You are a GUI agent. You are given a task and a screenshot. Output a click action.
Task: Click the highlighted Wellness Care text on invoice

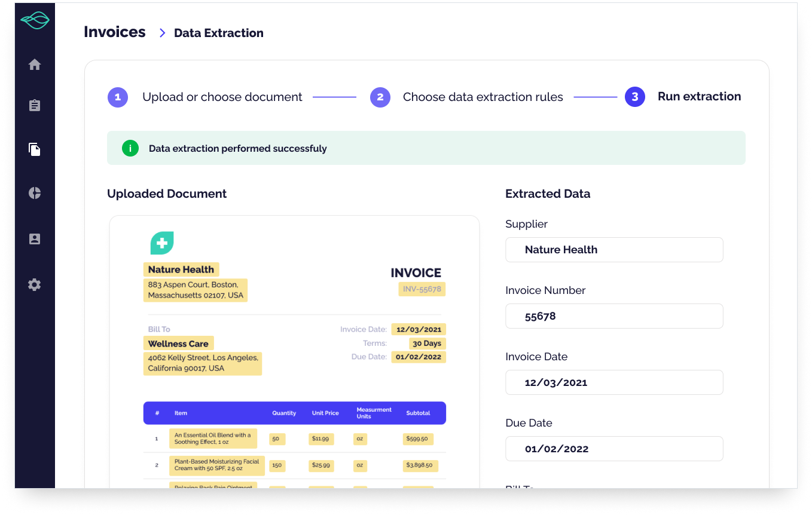(178, 344)
